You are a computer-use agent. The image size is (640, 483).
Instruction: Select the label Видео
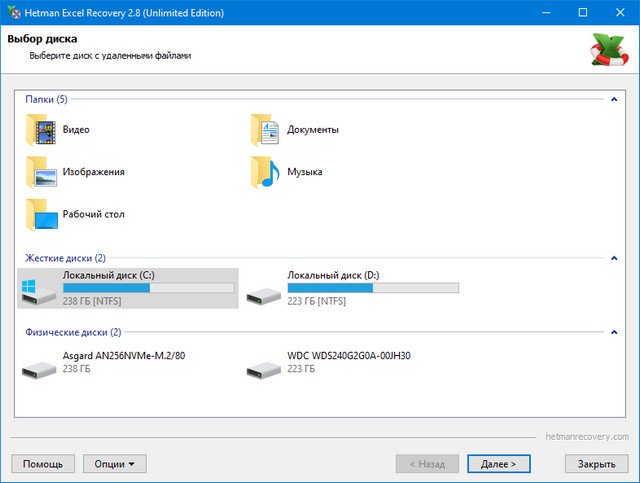click(x=76, y=129)
